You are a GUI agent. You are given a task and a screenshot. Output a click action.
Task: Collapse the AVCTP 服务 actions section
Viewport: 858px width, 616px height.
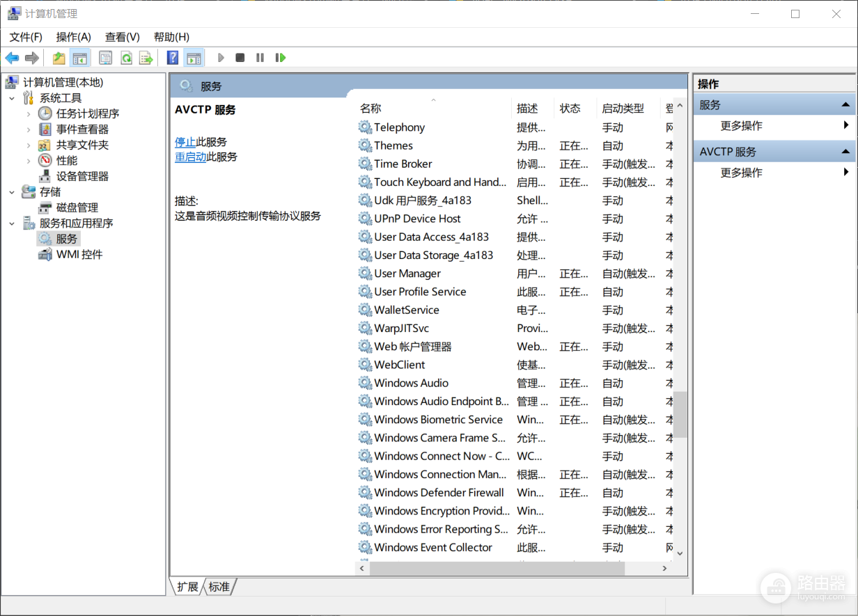tap(845, 152)
